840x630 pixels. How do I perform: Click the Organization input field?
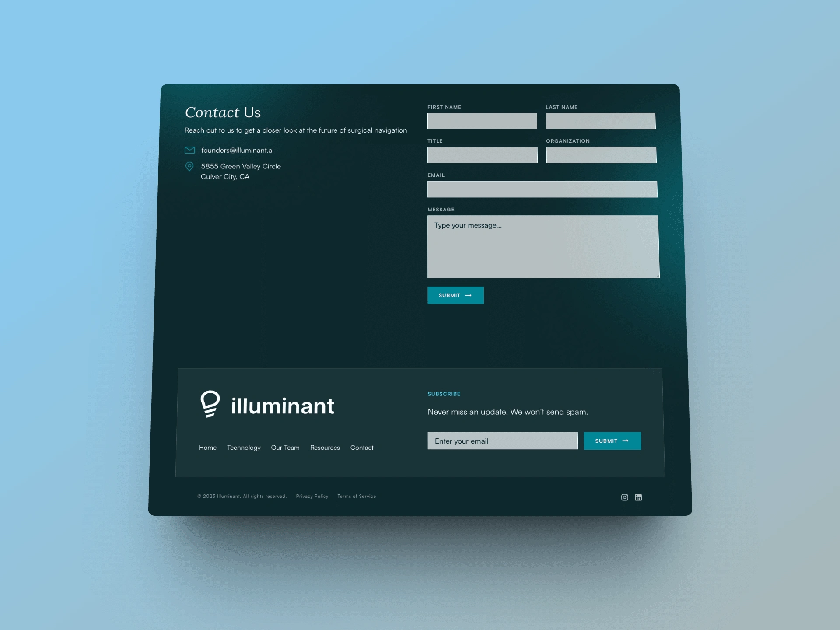coord(601,155)
